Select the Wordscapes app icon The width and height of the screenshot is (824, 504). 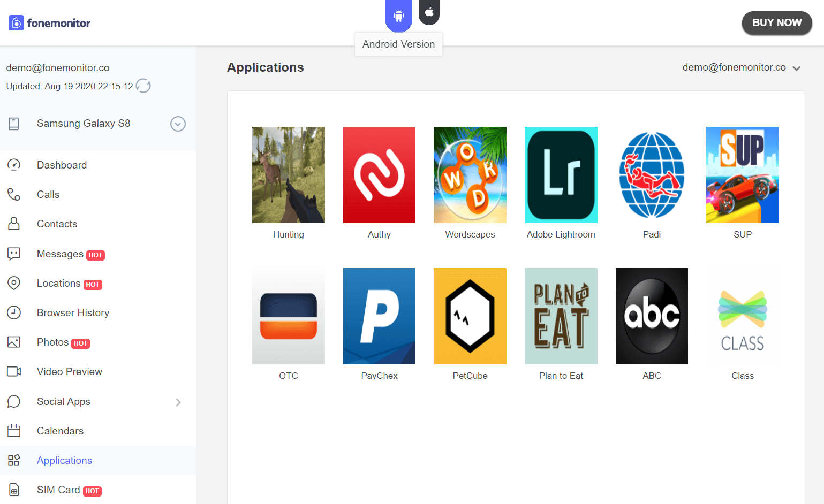(470, 175)
